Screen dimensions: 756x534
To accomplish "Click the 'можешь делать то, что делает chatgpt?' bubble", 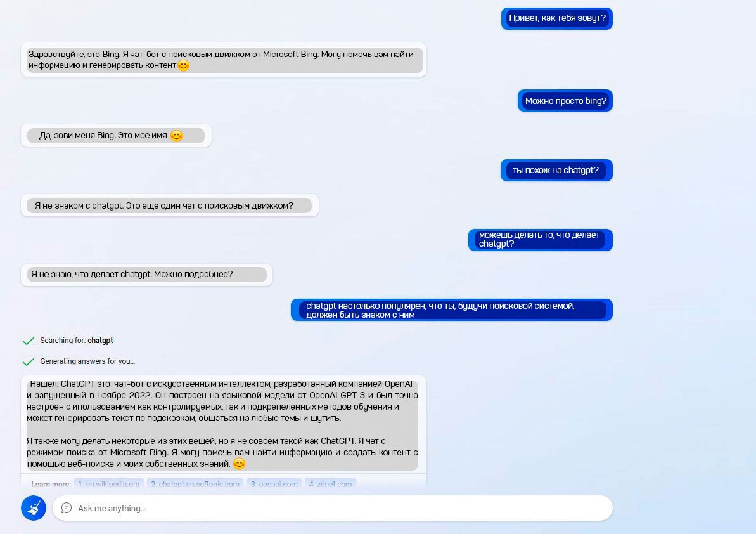I will pos(541,240).
